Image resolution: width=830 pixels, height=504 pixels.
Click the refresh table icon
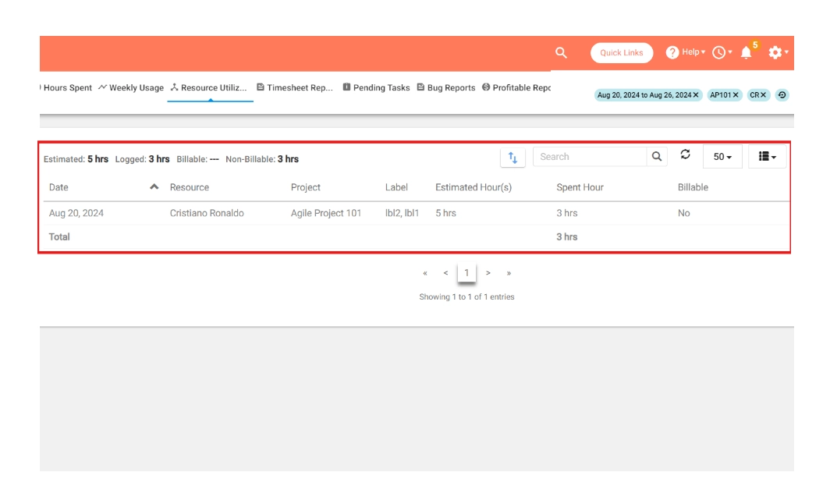(x=685, y=155)
